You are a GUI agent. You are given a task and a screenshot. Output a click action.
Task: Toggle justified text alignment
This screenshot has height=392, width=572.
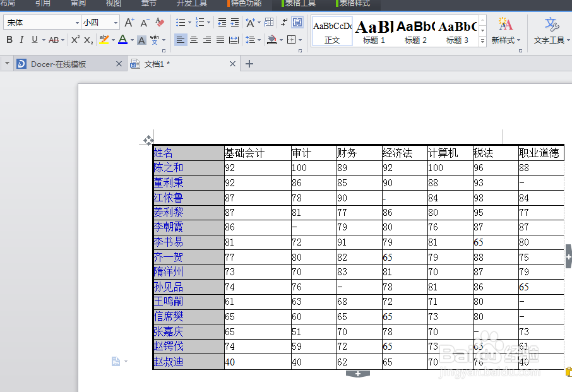tap(220, 40)
